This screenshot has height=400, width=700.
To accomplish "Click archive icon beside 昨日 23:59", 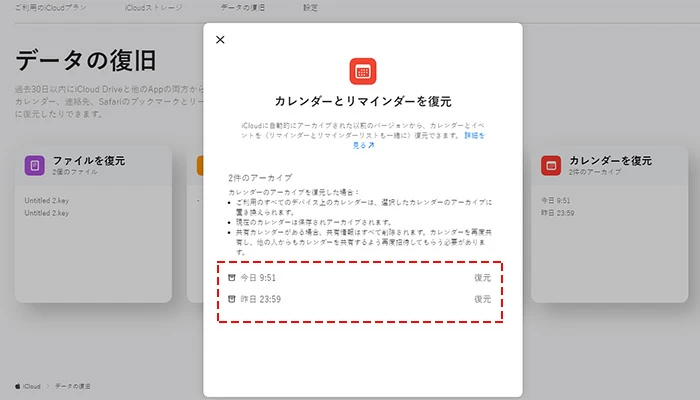I will (232, 299).
